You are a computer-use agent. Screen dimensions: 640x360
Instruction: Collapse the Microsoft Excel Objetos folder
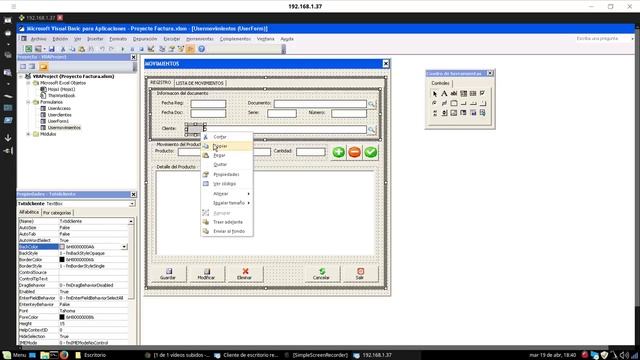pyautogui.click(x=29, y=83)
